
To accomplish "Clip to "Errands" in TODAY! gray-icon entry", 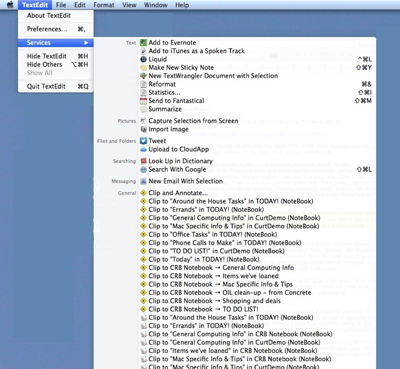I will [257, 326].
